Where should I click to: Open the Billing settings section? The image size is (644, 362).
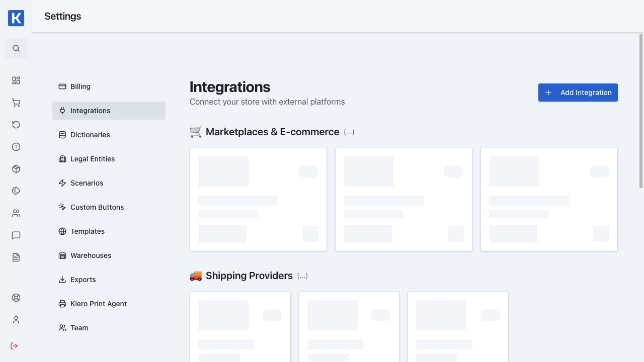(x=109, y=86)
